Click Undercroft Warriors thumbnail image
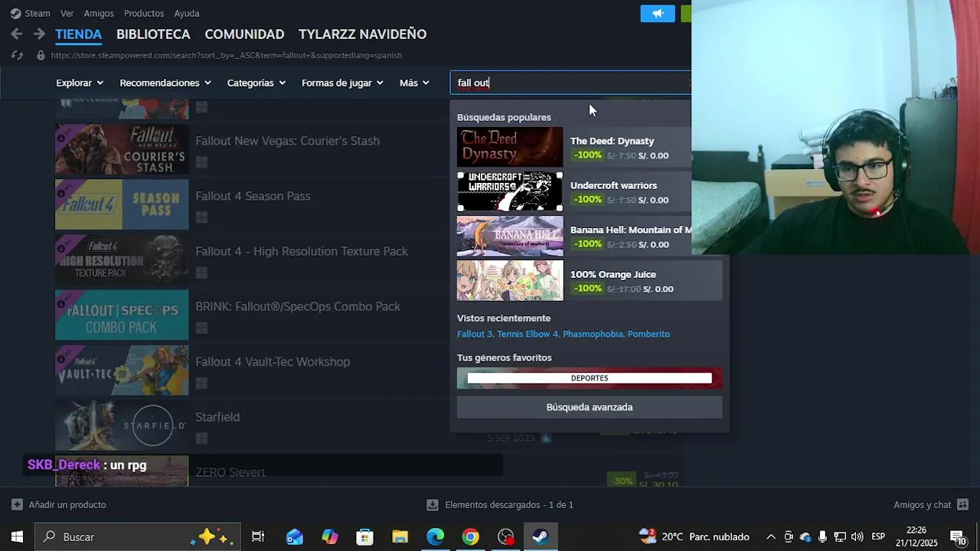Screen dimensions: 980x551 click(x=510, y=191)
